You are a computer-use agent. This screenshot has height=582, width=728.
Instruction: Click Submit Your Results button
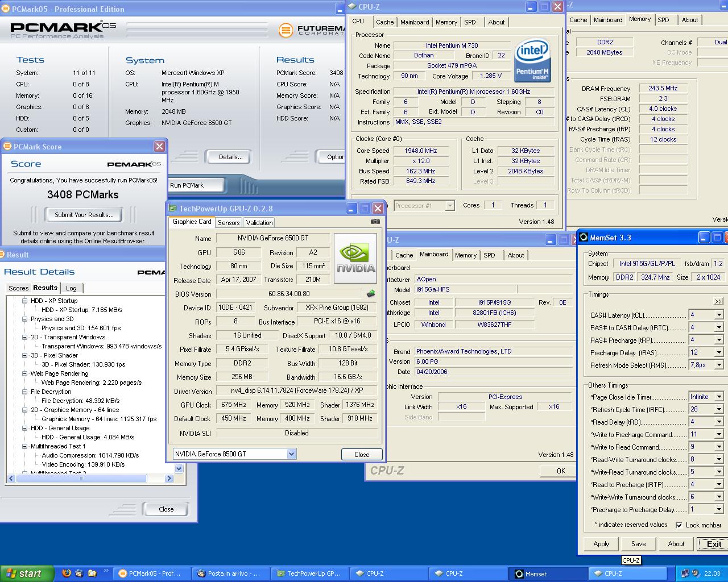84,215
